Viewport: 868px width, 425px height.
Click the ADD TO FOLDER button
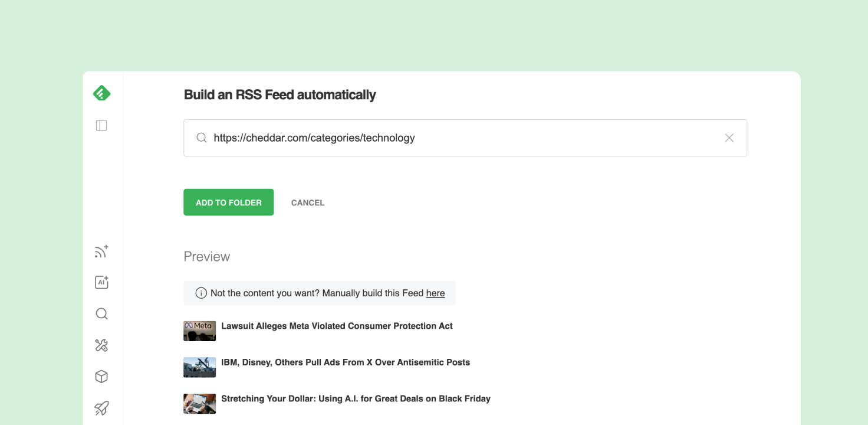[229, 202]
